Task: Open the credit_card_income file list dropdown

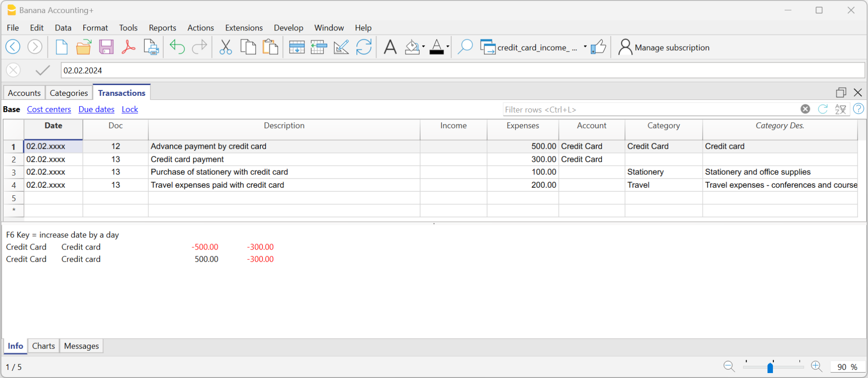Action: pos(585,47)
